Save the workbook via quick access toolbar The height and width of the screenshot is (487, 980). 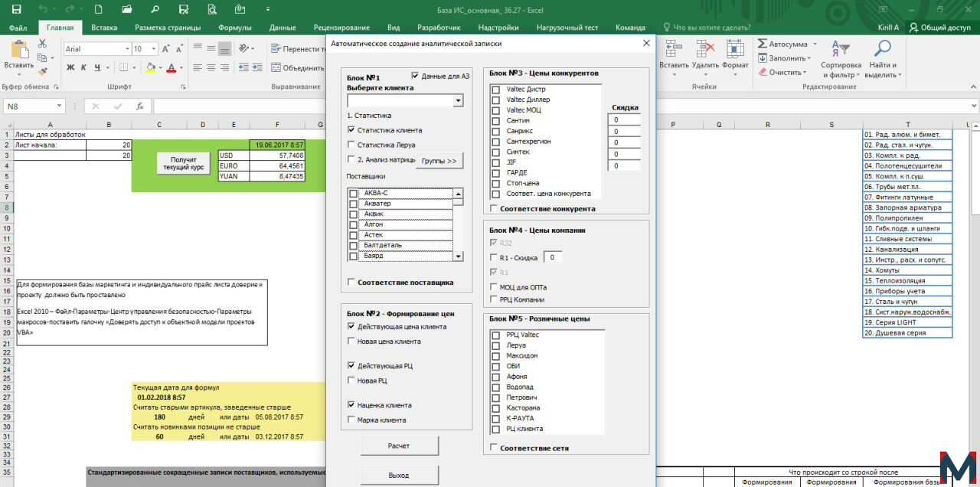click(16, 10)
